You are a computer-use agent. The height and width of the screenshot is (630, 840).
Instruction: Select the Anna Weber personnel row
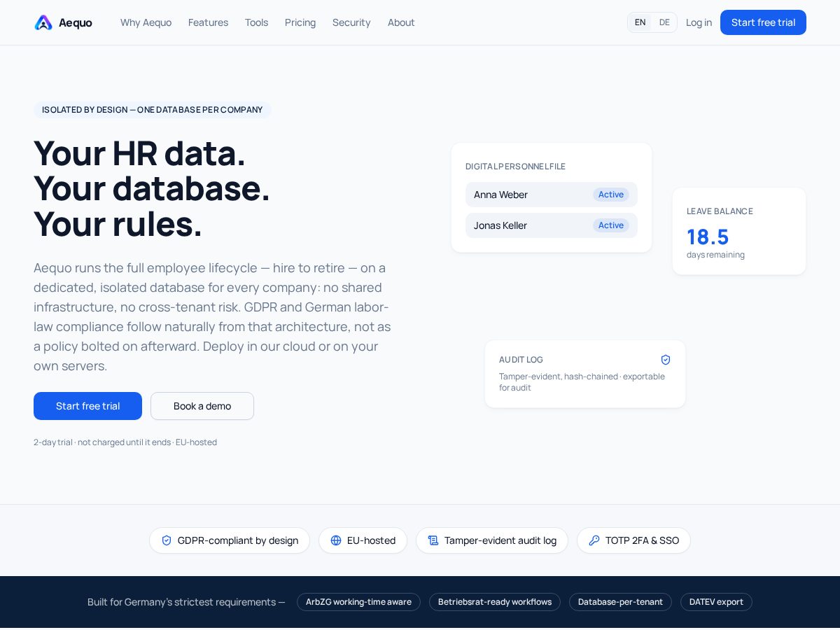(552, 195)
